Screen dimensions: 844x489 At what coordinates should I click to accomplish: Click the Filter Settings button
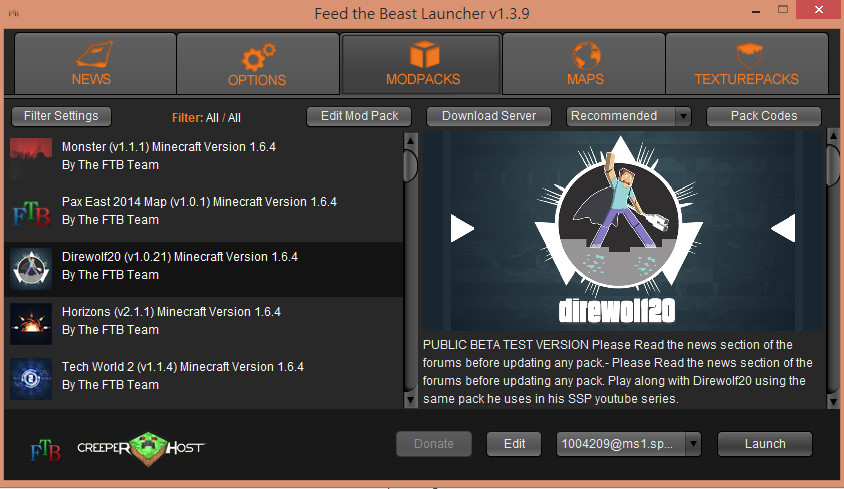click(x=61, y=116)
